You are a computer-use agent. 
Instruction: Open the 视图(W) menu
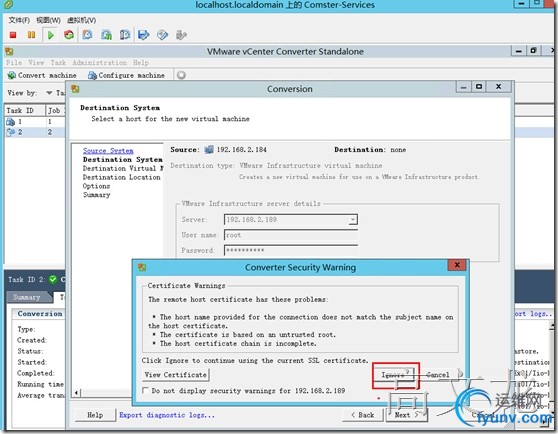tap(48, 20)
